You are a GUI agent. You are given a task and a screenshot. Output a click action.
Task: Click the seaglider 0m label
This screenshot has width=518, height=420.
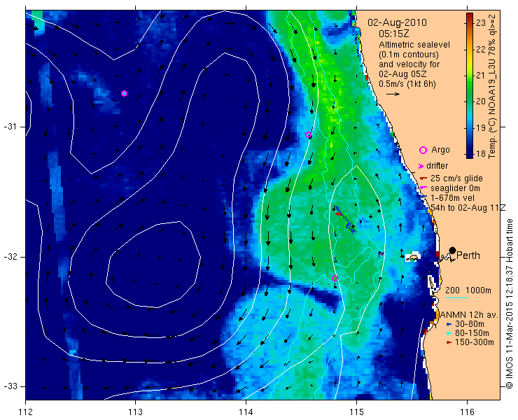(x=455, y=188)
